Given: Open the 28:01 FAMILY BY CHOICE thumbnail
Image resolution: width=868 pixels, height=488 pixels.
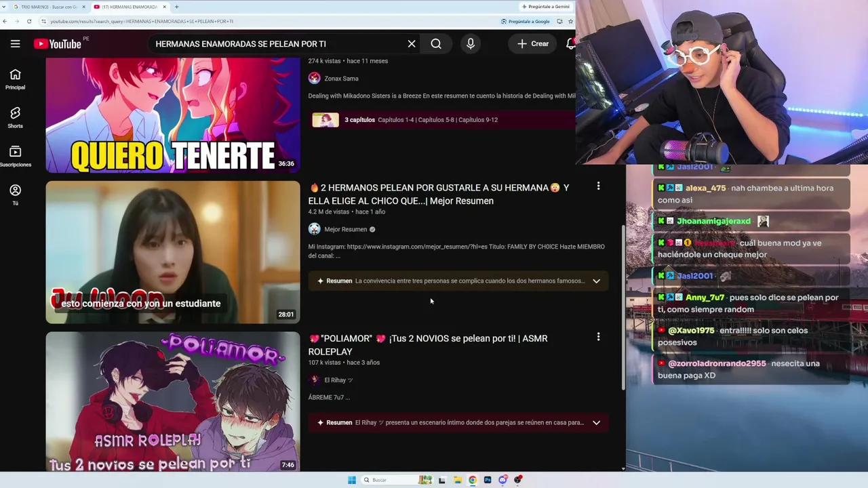Looking at the screenshot, I should pos(173,252).
